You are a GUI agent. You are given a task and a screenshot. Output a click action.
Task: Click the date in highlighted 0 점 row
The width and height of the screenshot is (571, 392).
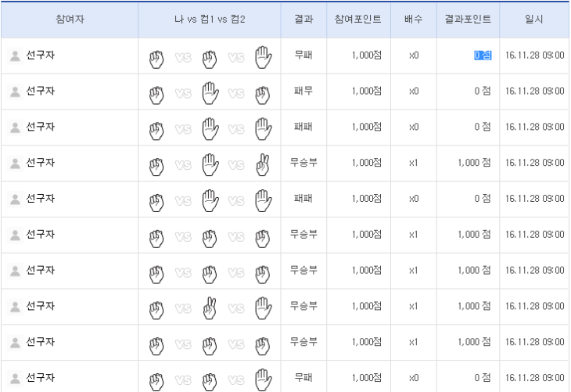coord(534,56)
